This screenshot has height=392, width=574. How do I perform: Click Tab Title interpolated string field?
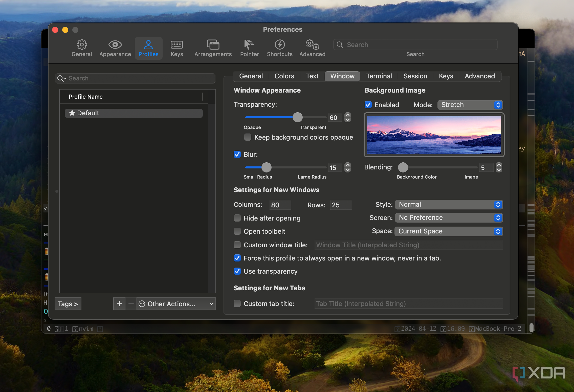[x=409, y=304]
